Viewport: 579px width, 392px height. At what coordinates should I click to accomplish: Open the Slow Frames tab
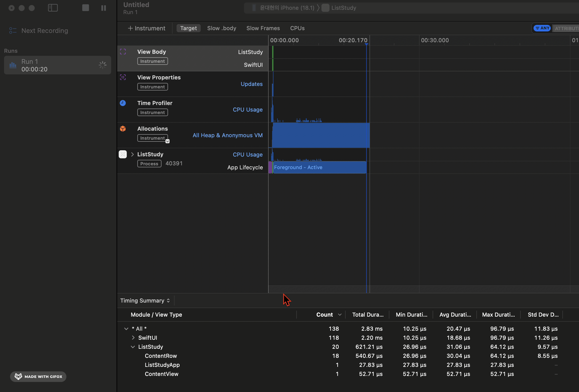263,28
